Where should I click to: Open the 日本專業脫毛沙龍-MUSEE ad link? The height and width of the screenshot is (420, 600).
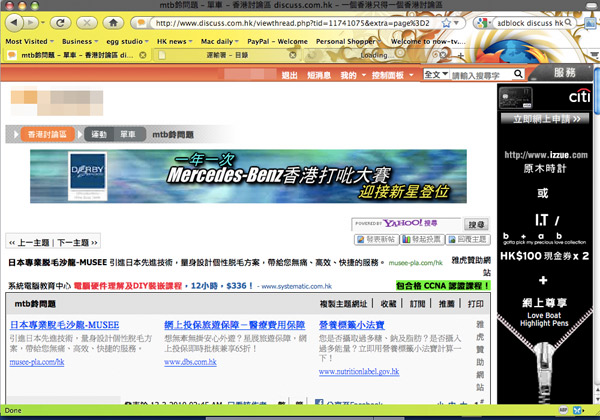64,325
